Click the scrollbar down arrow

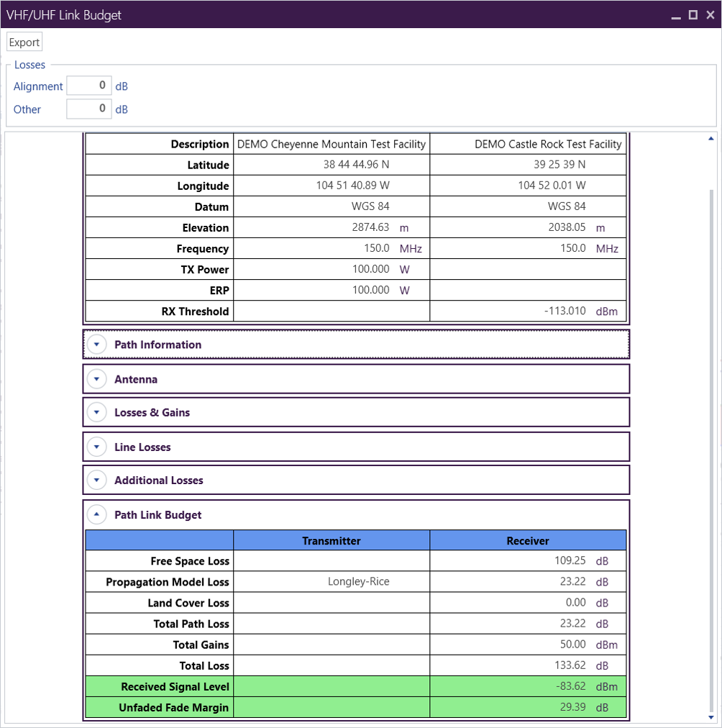pyautogui.click(x=711, y=717)
